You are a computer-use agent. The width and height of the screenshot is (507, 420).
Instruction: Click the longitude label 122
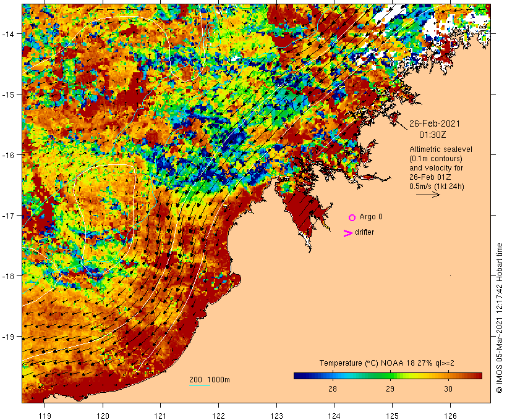219,416
